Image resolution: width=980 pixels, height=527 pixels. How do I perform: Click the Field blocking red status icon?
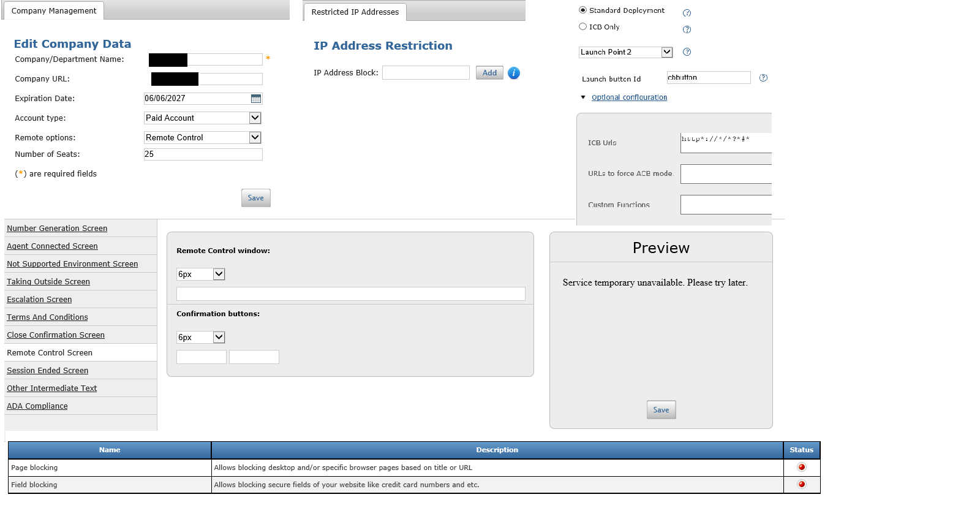click(801, 484)
